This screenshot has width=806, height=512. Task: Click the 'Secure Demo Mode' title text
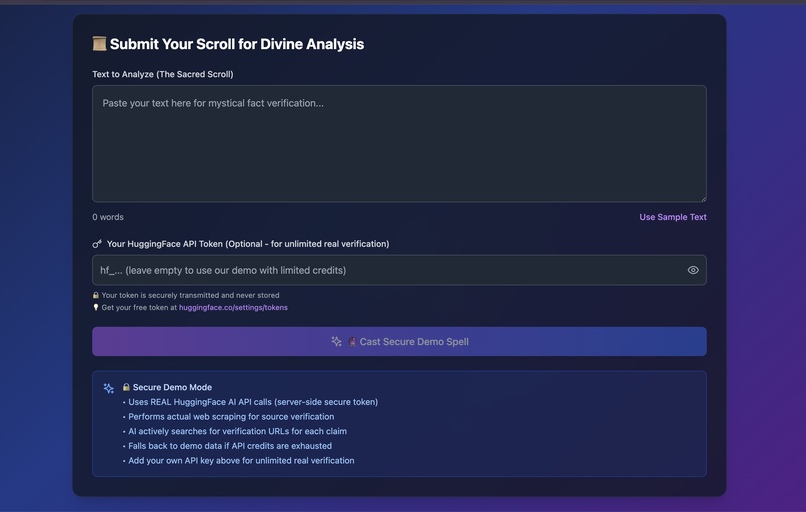pyautogui.click(x=172, y=387)
